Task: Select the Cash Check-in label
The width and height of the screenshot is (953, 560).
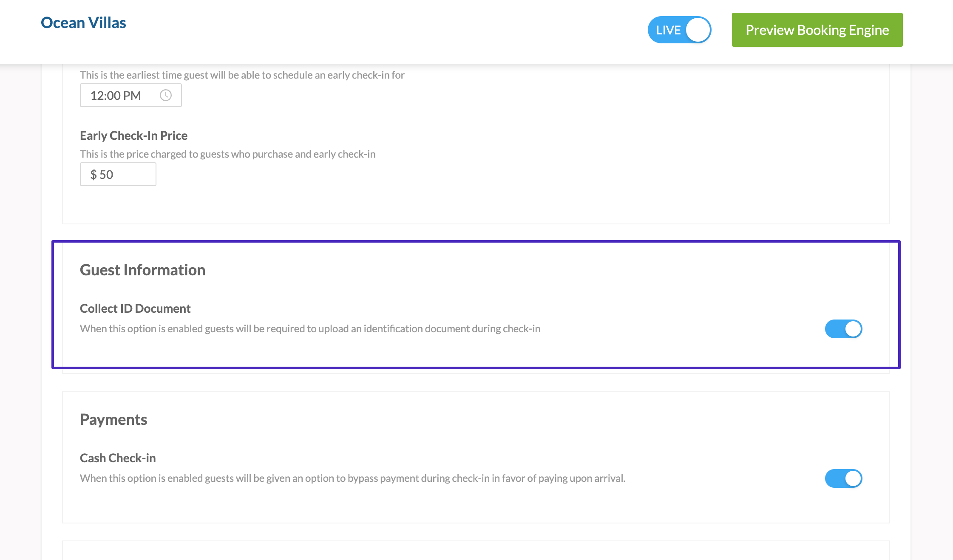Action: 118,458
